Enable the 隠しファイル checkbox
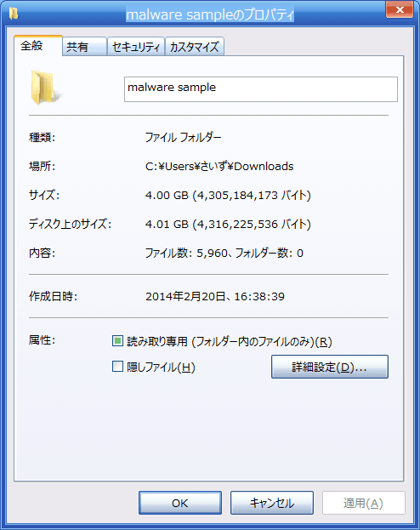Screen dimensions: 420x530 point(117,367)
